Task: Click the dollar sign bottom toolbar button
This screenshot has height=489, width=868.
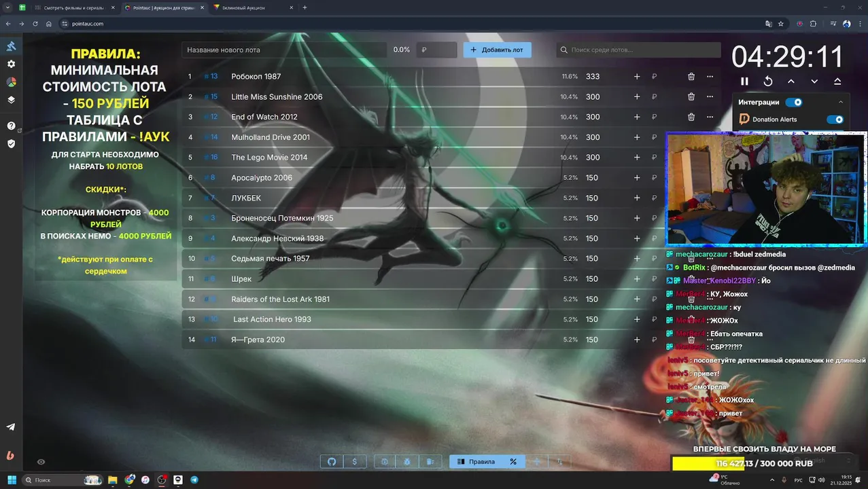Action: (355, 462)
